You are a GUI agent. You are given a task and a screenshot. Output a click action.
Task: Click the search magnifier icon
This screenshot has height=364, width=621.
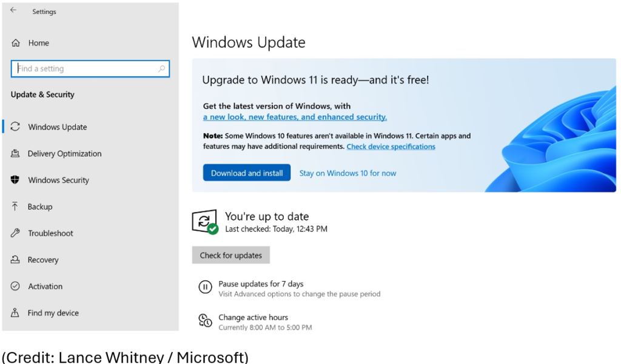[161, 68]
